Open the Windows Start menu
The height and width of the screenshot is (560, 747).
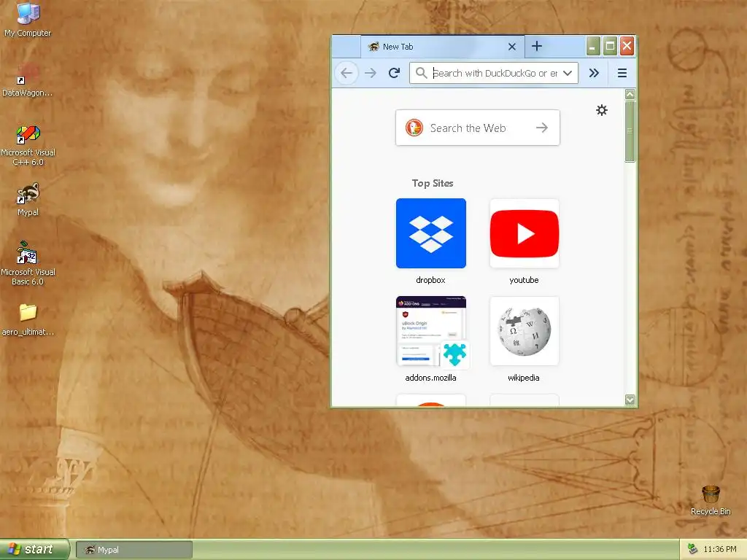coord(34,549)
